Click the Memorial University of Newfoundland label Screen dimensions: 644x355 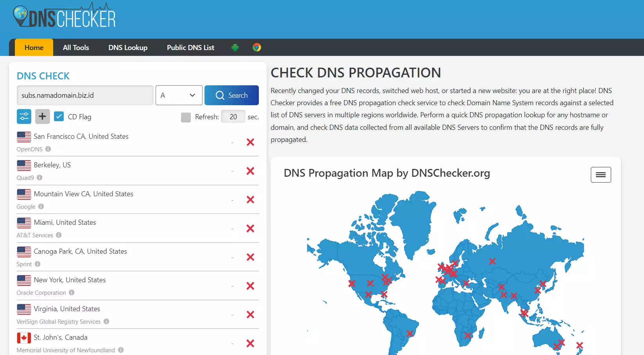click(x=66, y=350)
